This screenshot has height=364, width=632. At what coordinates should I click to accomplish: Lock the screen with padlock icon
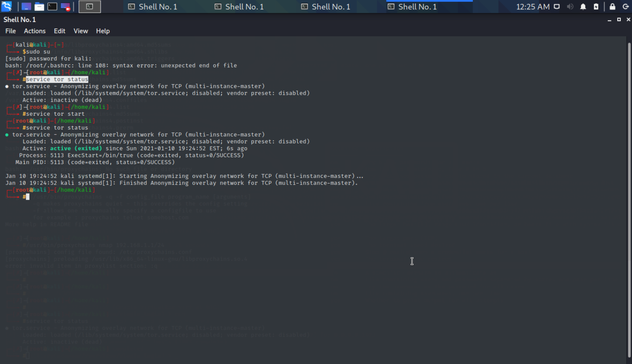click(x=613, y=7)
